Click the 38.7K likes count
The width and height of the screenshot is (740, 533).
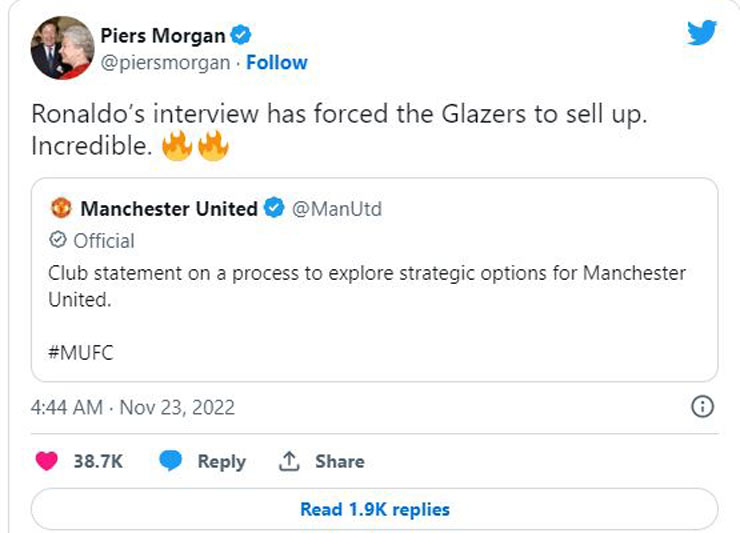click(98, 461)
